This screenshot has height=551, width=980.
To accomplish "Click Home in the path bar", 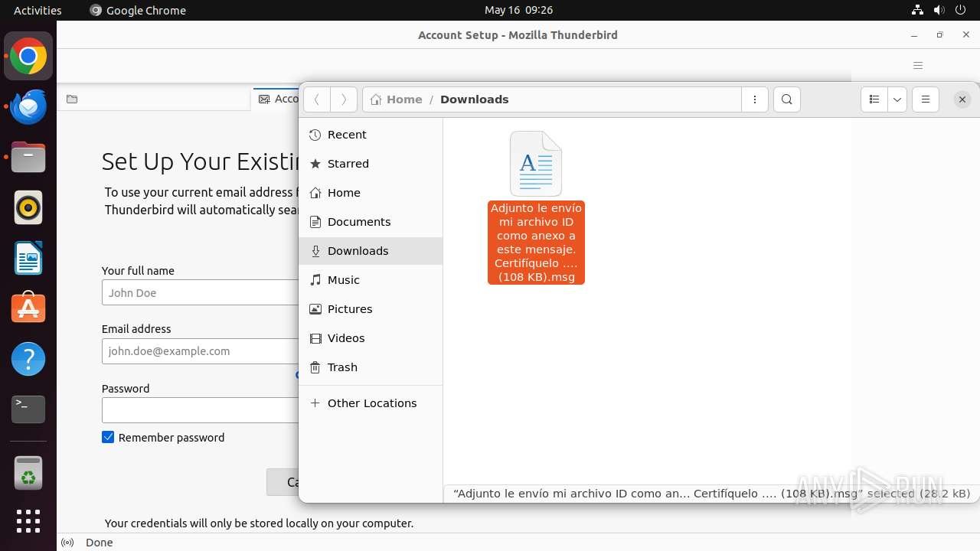I will click(x=397, y=99).
